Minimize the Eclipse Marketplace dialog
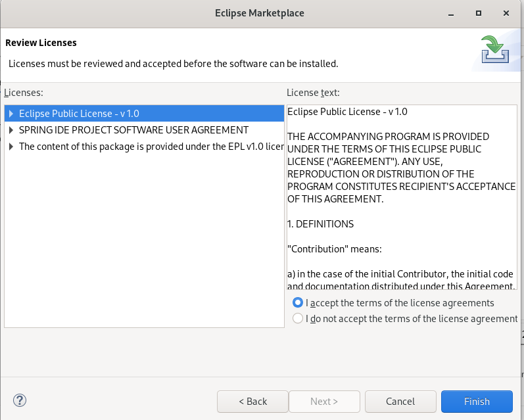Image resolution: width=524 pixels, height=420 pixels. click(x=451, y=13)
